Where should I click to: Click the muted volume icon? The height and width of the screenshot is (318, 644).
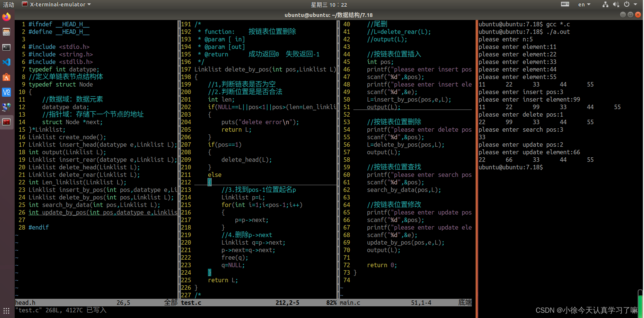tap(616, 4)
